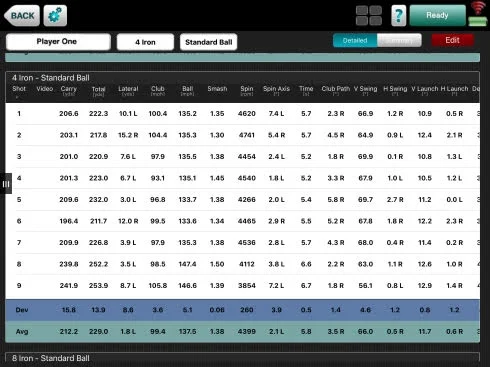
Task: Expand the side panel handle on left edge
Action: tap(6, 183)
